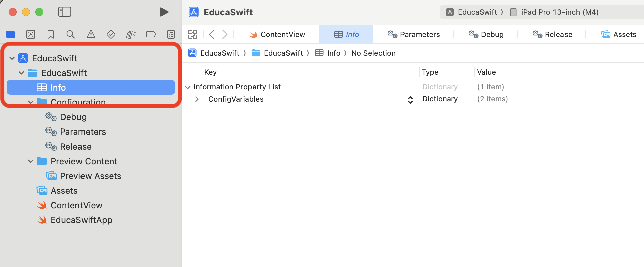
Task: Go back in editor history
Action: click(212, 34)
